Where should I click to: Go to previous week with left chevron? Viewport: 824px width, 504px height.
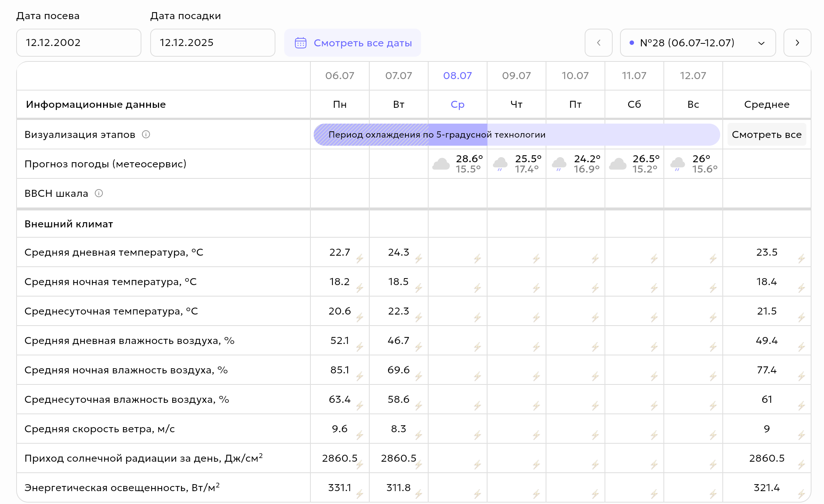pos(599,43)
